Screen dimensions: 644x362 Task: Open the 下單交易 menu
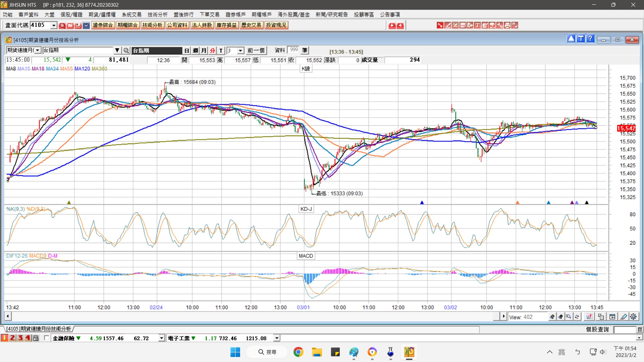click(209, 14)
